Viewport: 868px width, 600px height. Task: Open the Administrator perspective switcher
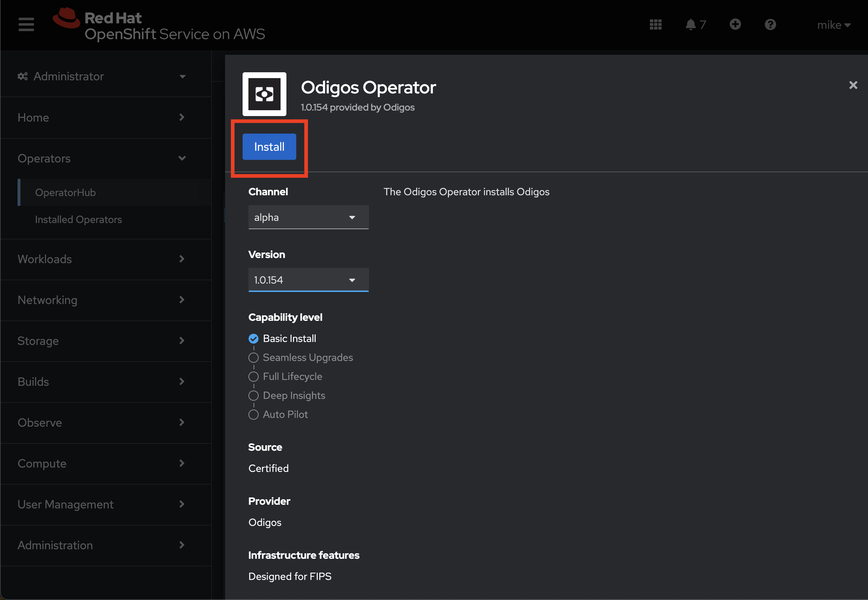click(x=102, y=76)
